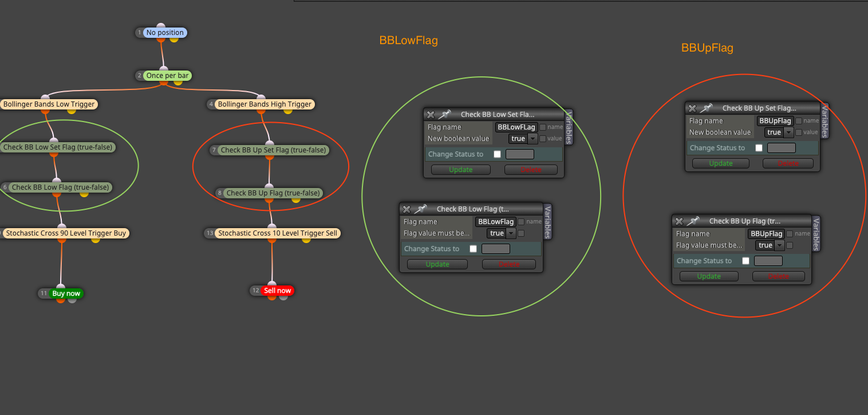Open Variables tab of Check BB Low Flag panel

pos(547,222)
